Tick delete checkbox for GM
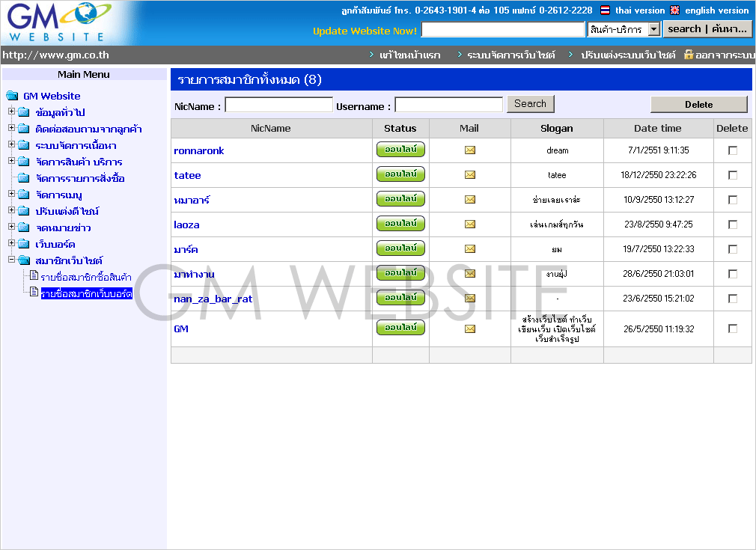This screenshot has height=550, width=756. coord(732,329)
